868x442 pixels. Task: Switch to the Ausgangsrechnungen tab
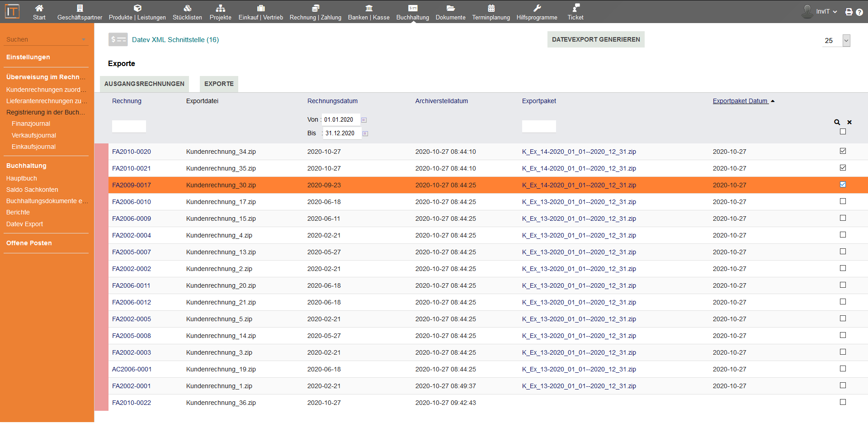(x=144, y=84)
